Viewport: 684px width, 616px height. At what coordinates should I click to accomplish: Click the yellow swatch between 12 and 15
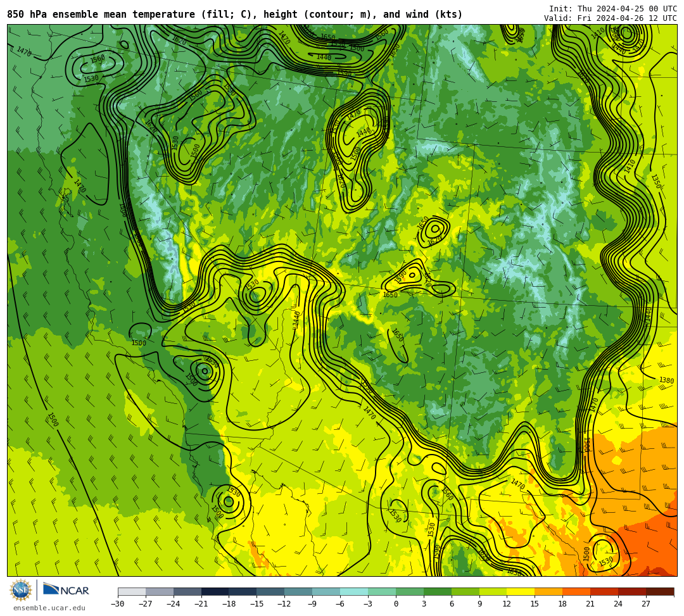[x=521, y=591]
